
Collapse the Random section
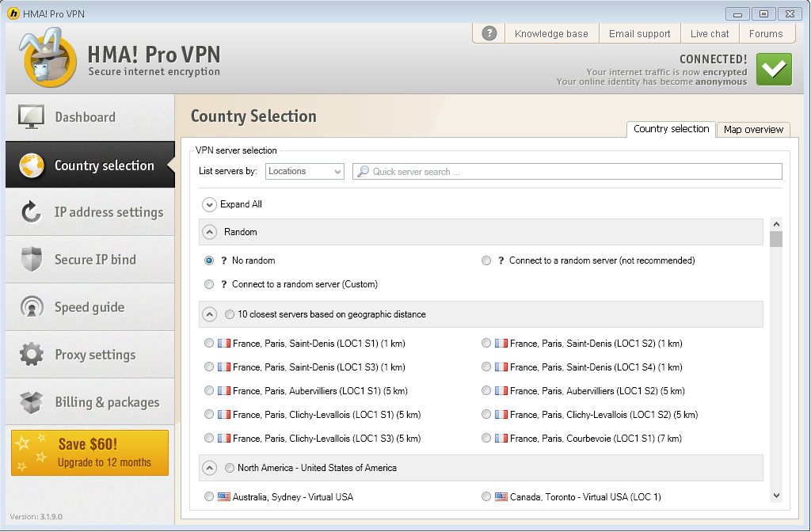pos(209,232)
